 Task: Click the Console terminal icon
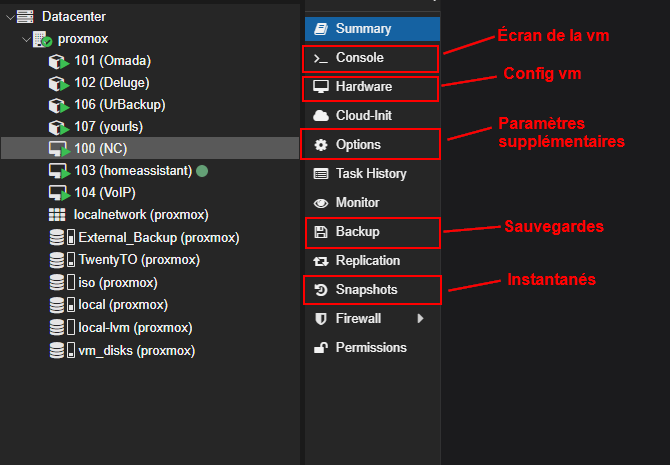[x=321, y=58]
